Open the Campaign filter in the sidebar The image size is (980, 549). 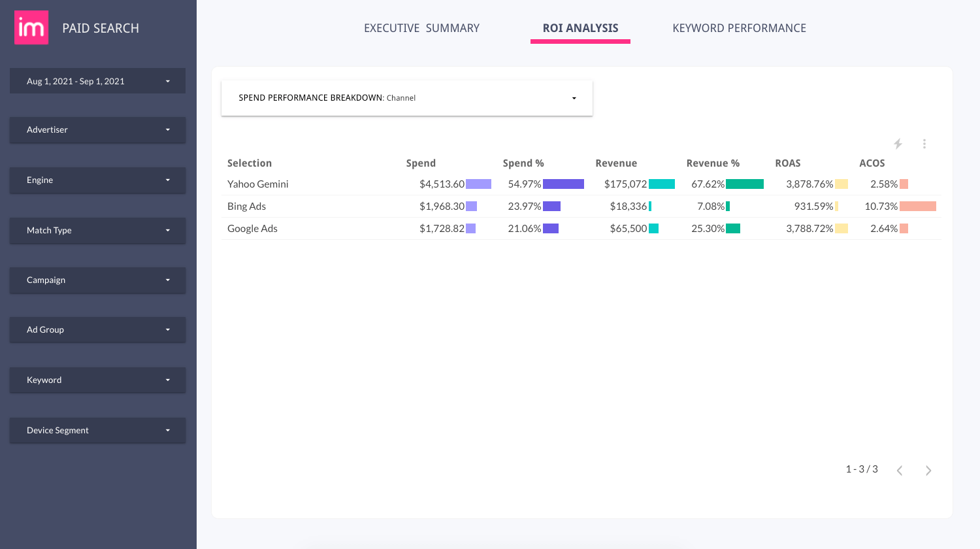[x=97, y=280]
